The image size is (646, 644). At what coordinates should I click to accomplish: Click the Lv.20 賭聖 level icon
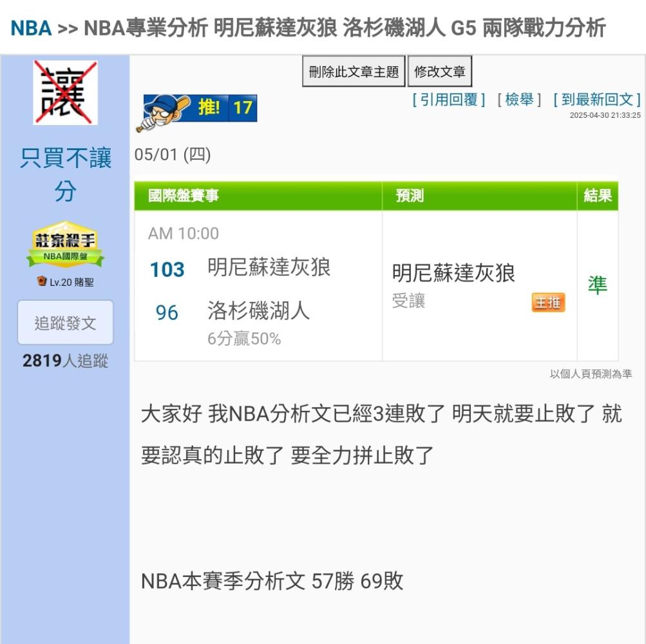[41, 281]
